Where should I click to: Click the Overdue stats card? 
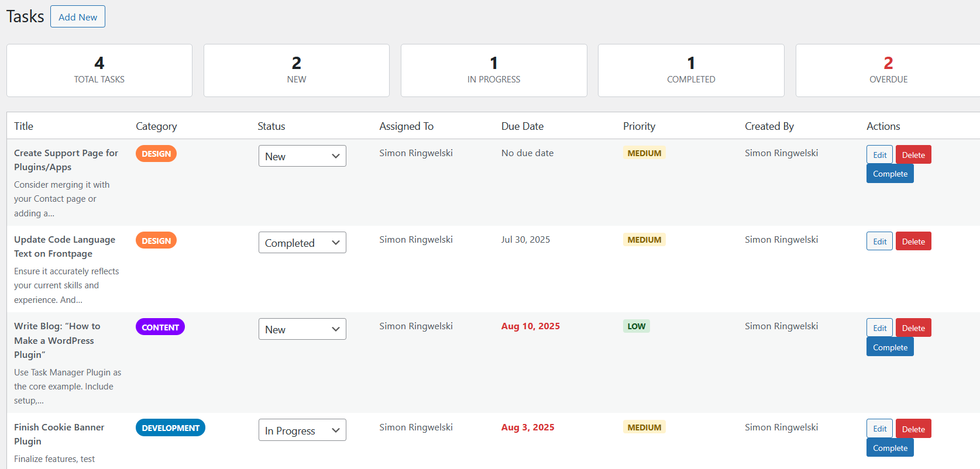(x=888, y=70)
